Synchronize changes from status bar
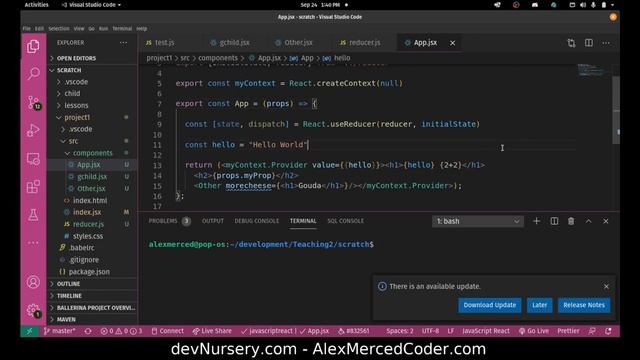Viewport: 640px width, 360px height. coord(88,331)
